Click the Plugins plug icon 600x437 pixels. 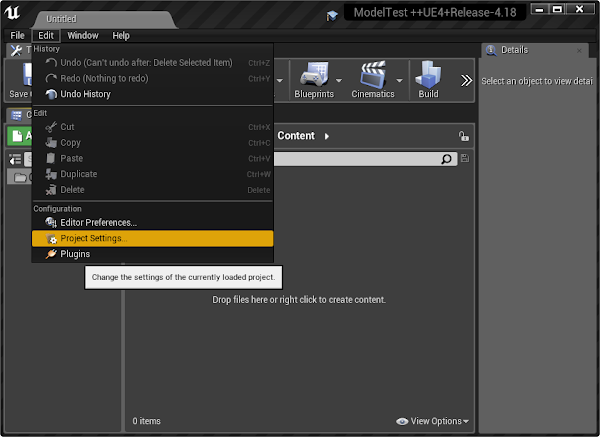pos(51,254)
